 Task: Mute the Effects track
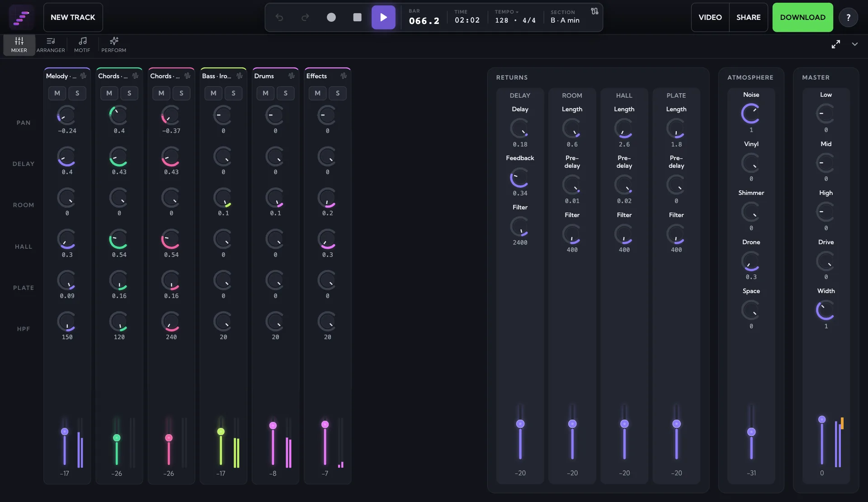click(317, 93)
